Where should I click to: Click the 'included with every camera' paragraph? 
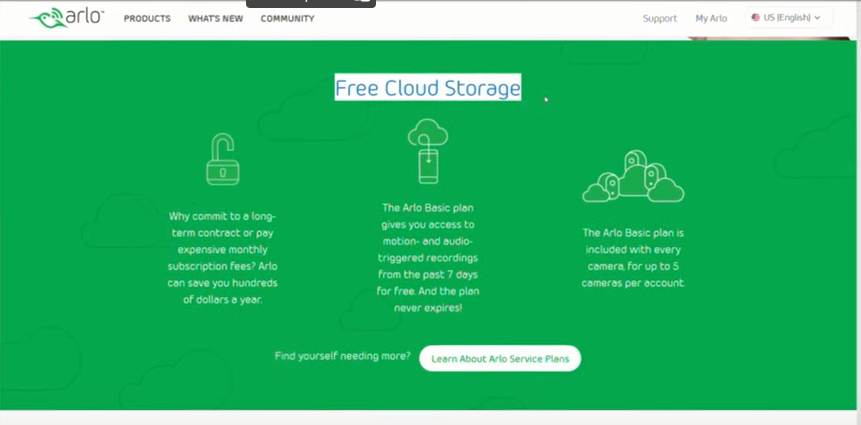633,258
